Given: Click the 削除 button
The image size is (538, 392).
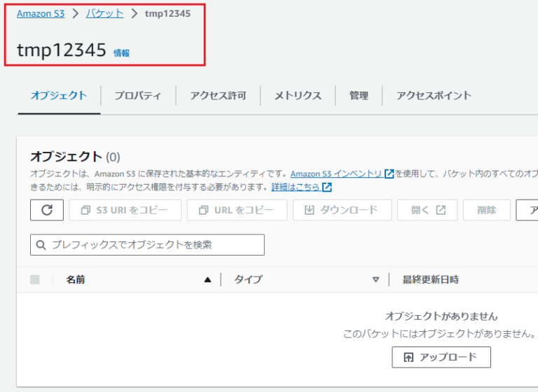Looking at the screenshot, I should tap(487, 210).
